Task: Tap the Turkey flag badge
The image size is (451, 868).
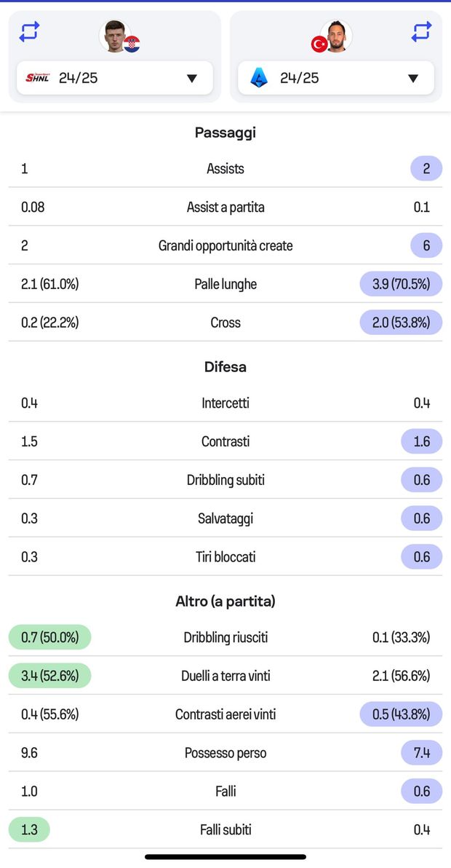Action: tap(319, 44)
